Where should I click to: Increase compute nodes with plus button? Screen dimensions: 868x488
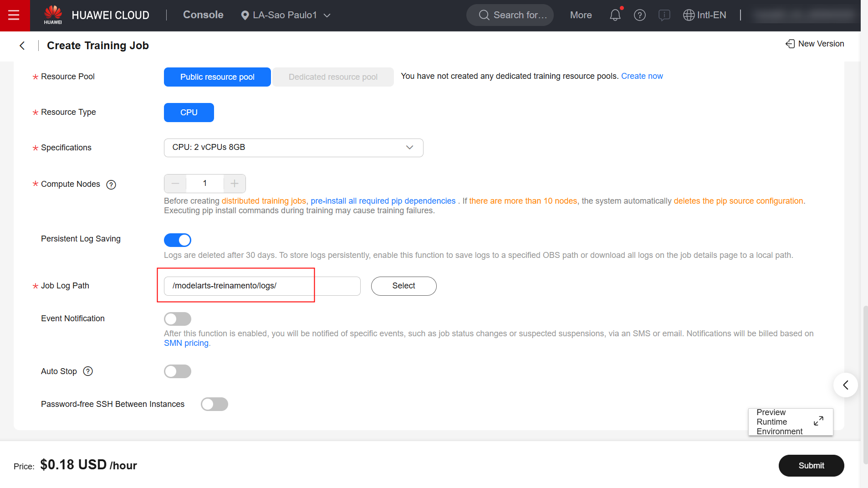235,184
